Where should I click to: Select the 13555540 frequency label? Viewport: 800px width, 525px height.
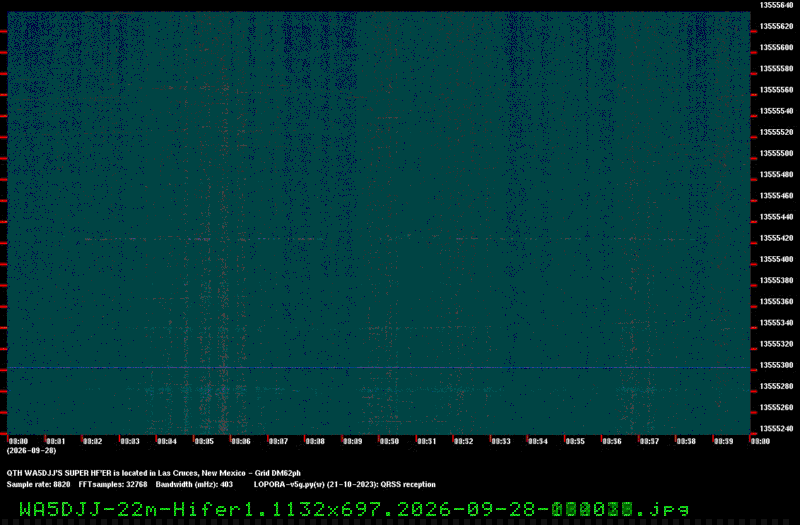click(x=777, y=111)
